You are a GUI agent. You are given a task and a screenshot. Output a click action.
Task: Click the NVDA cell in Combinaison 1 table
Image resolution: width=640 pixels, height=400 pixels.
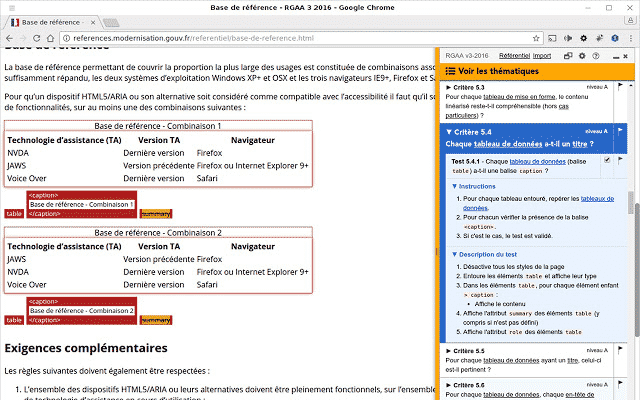(18, 153)
